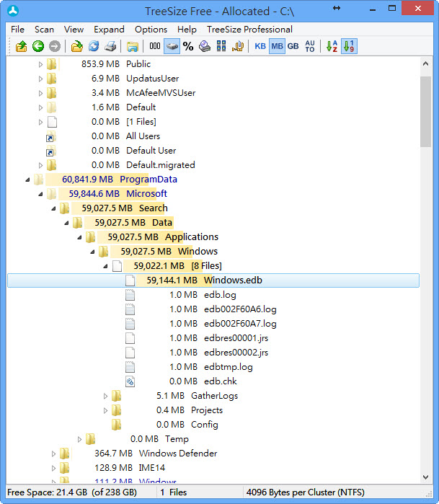Open the File menu
439x504 pixels.
(17, 30)
